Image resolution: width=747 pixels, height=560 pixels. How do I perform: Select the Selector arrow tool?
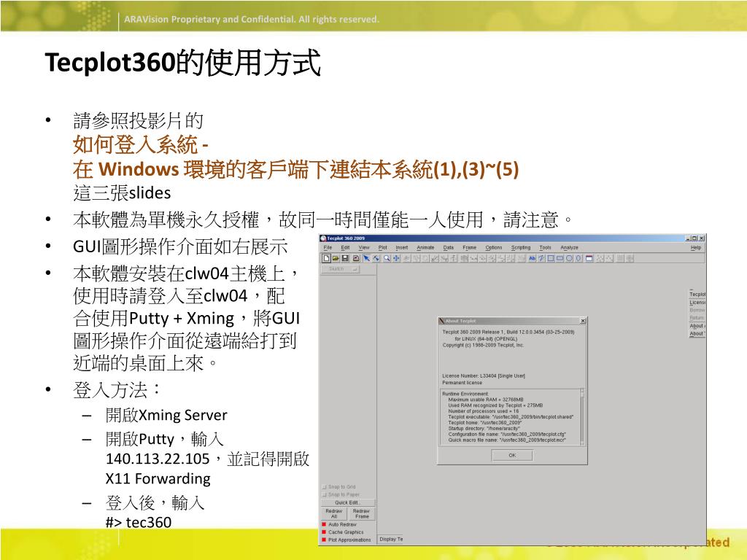[366, 258]
